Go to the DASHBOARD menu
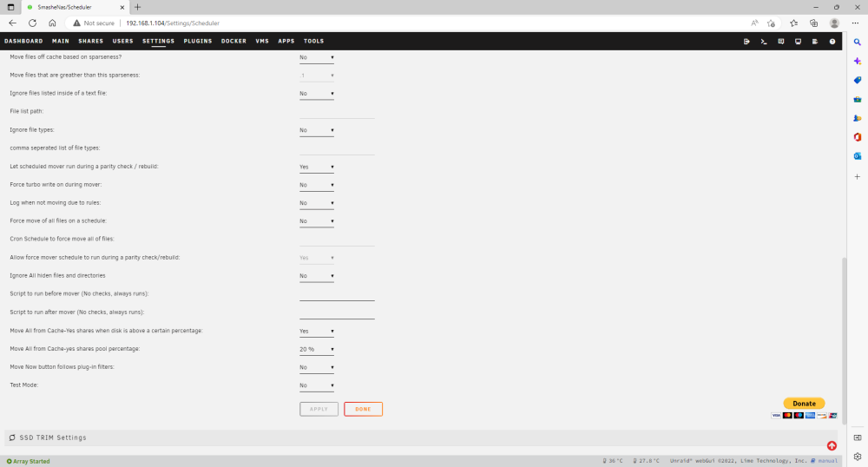Screen dimensions: 868x467 23,41
